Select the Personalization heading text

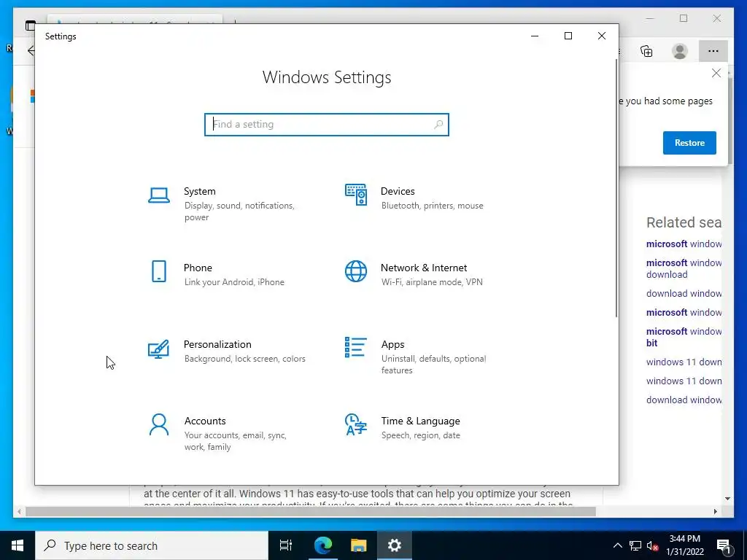point(217,344)
